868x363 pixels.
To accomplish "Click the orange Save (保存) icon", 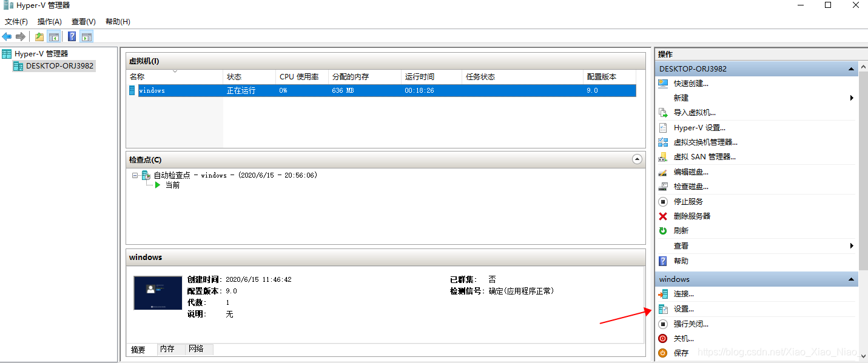I will 663,353.
